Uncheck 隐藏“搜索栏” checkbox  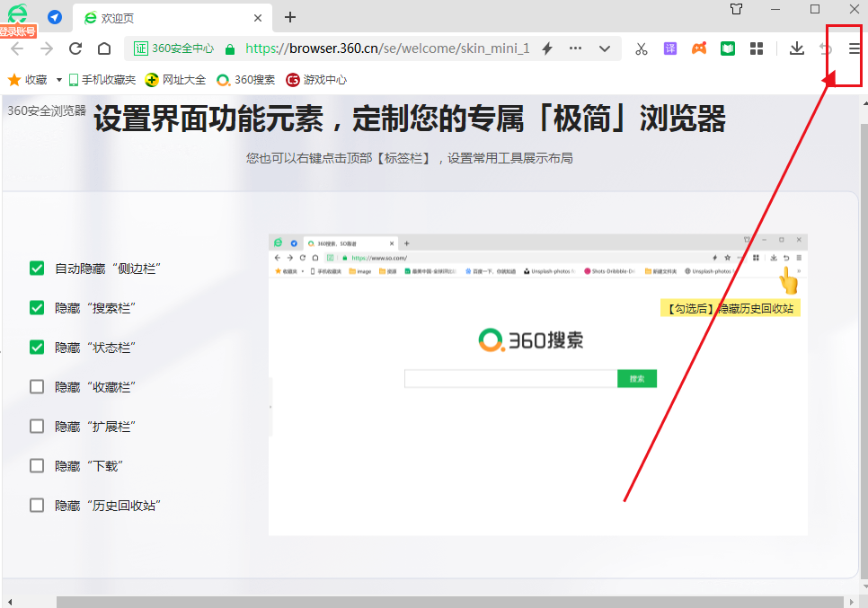click(x=37, y=308)
